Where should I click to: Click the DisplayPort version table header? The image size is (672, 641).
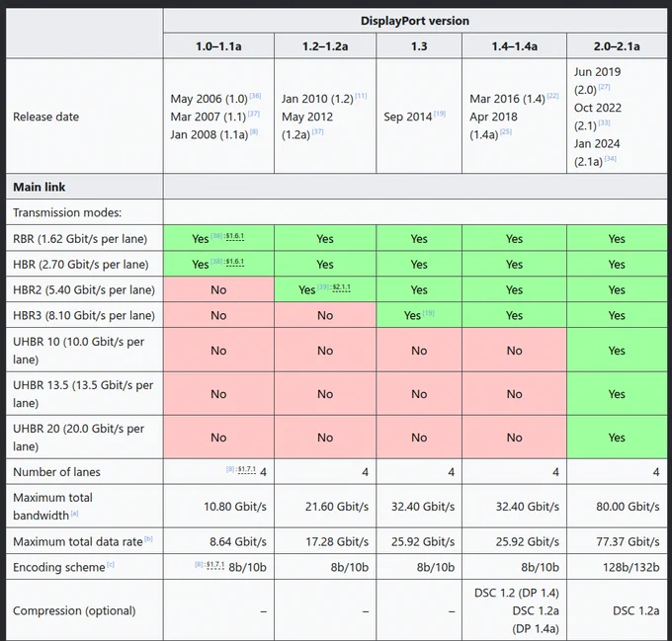point(415,21)
